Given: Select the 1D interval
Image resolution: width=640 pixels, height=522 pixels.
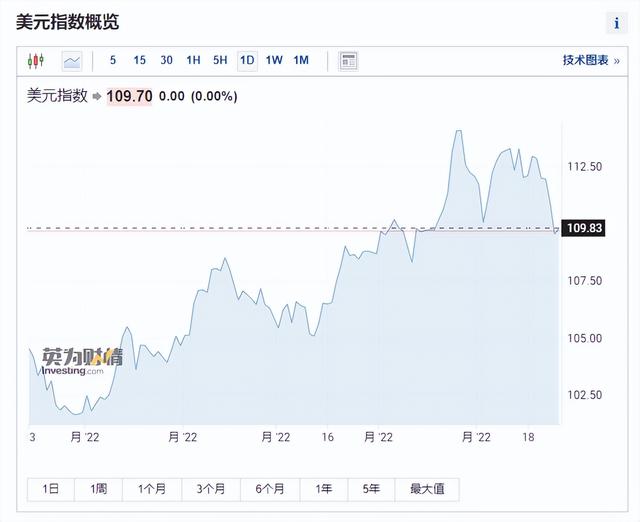Looking at the screenshot, I should tap(247, 61).
